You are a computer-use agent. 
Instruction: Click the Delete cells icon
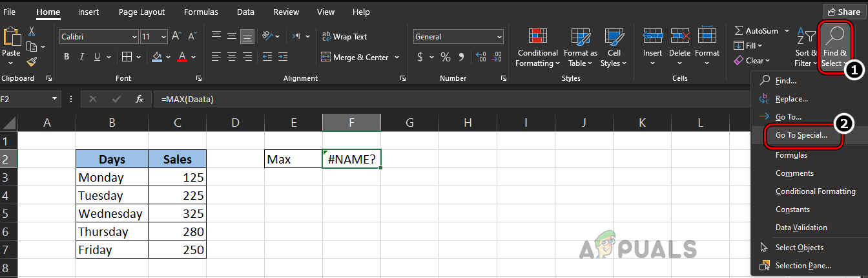click(679, 47)
